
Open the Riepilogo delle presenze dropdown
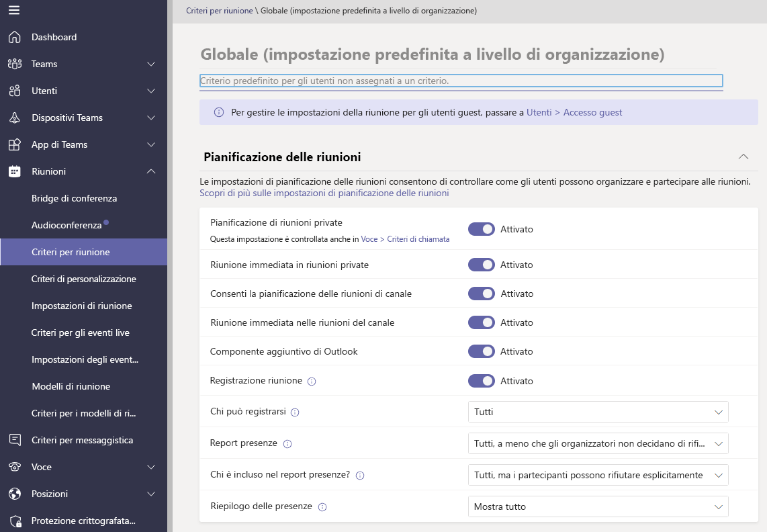click(x=598, y=506)
